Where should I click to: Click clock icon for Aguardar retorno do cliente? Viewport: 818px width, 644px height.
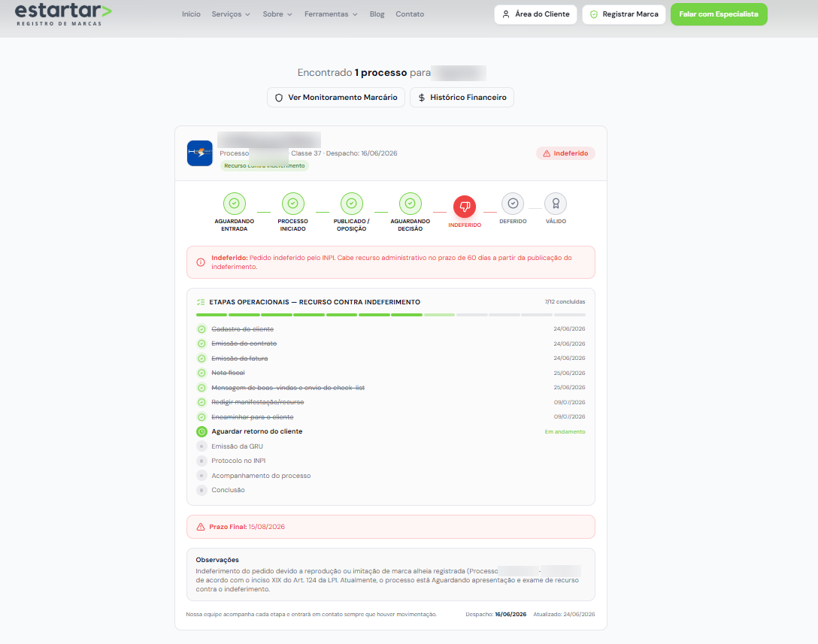pyautogui.click(x=201, y=432)
